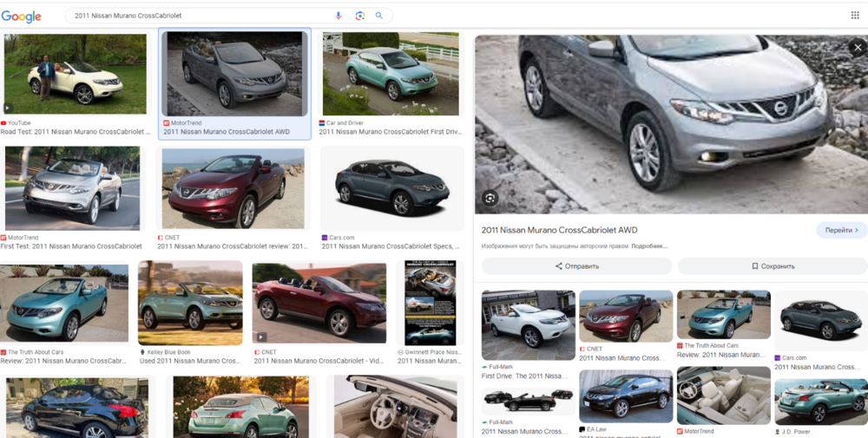Open the Gwinnett Place Nissan brochure thumbnail
The height and width of the screenshot is (438, 868).
(431, 304)
